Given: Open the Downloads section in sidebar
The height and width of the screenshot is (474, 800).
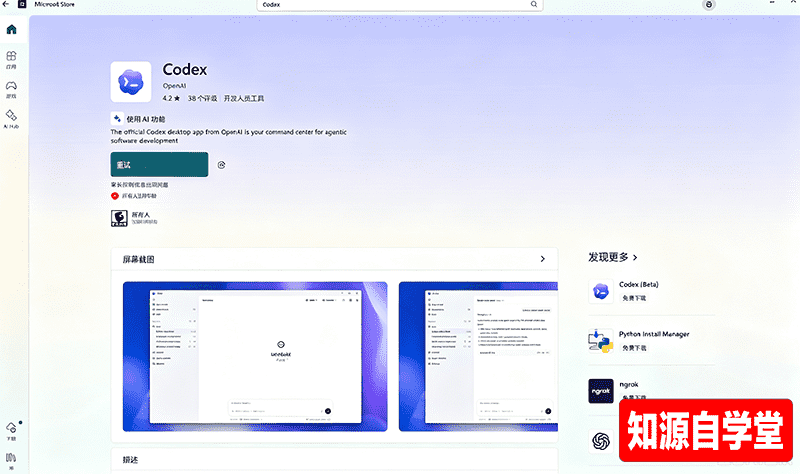Looking at the screenshot, I should coord(11,431).
